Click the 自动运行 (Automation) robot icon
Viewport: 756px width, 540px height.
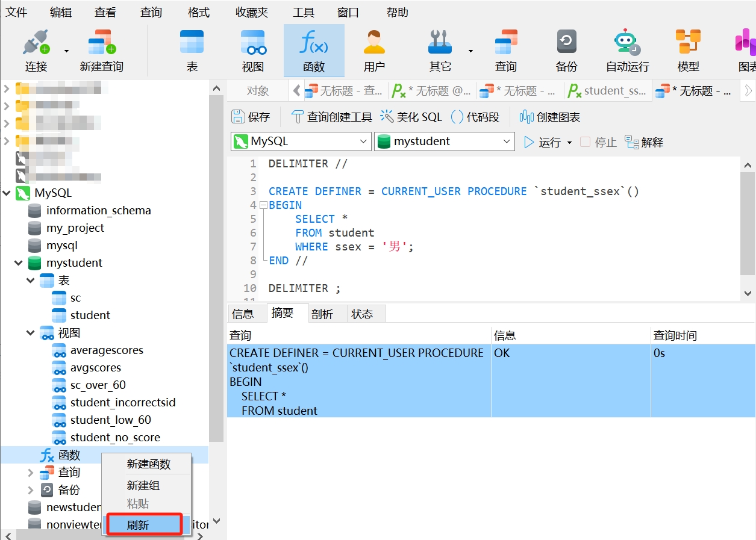(x=627, y=51)
